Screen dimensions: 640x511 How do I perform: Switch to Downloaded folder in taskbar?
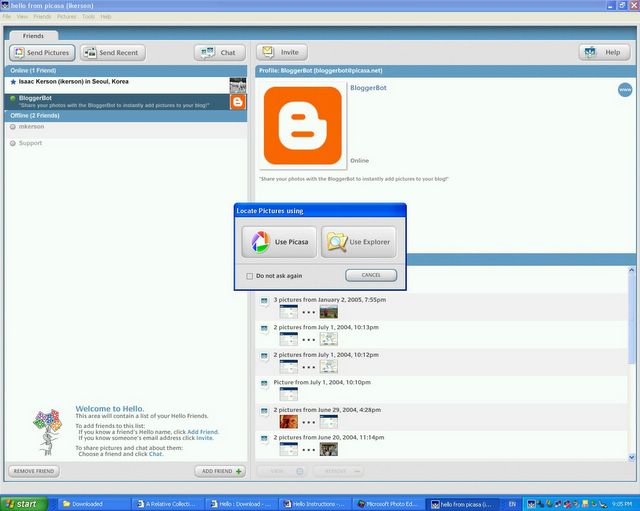(94, 504)
